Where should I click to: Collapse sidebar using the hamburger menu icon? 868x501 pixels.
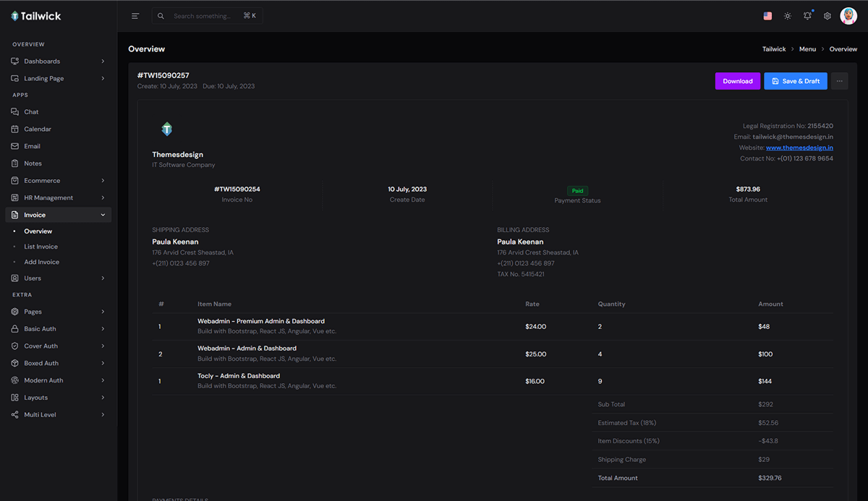coord(135,16)
